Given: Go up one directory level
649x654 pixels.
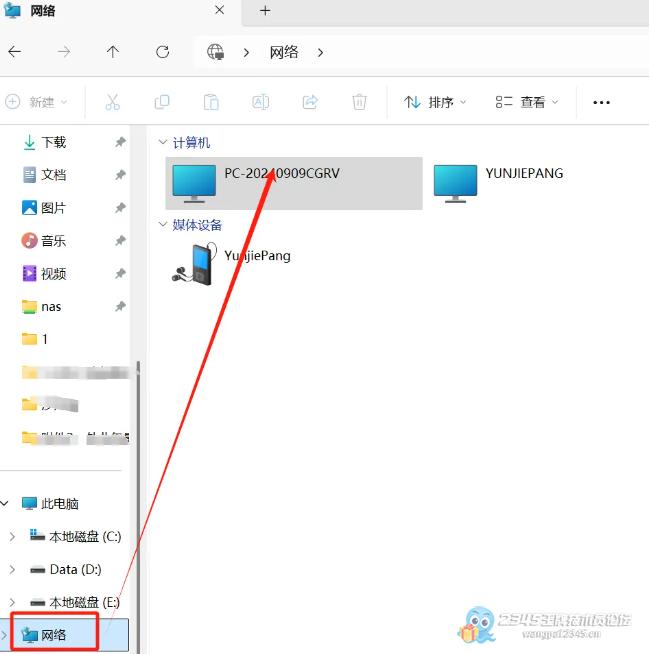Looking at the screenshot, I should click(113, 52).
